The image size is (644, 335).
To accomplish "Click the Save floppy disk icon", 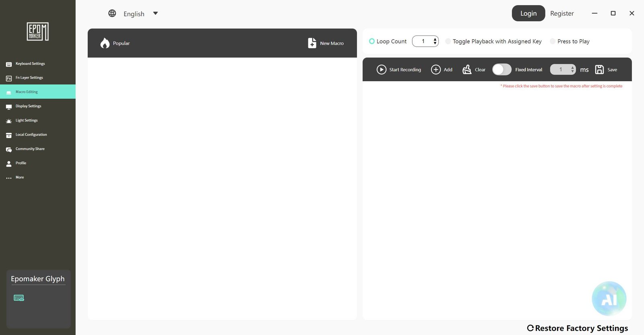I will coord(599,70).
